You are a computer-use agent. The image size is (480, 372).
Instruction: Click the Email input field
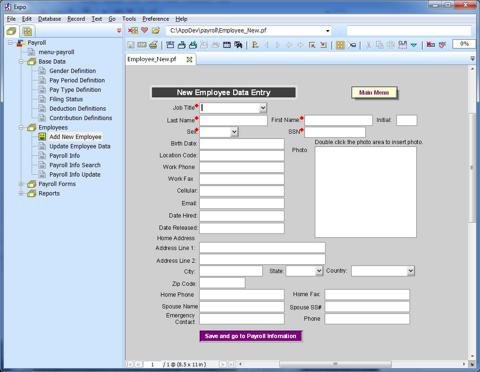click(242, 203)
